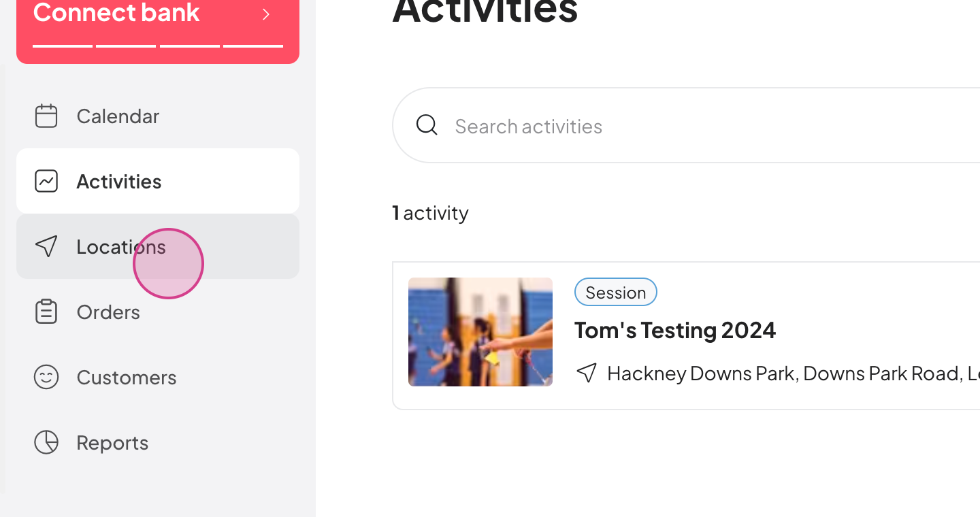Expand the Connect bank chevron arrow
Image resolution: width=980 pixels, height=517 pixels.
266,14
